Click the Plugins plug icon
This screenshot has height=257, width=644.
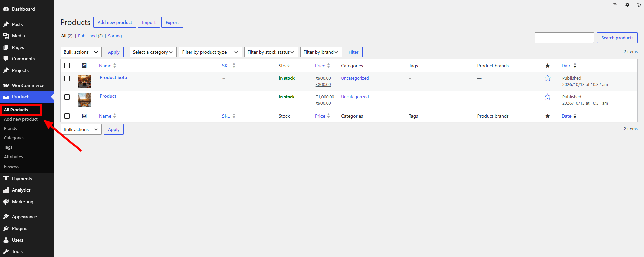tap(6, 228)
